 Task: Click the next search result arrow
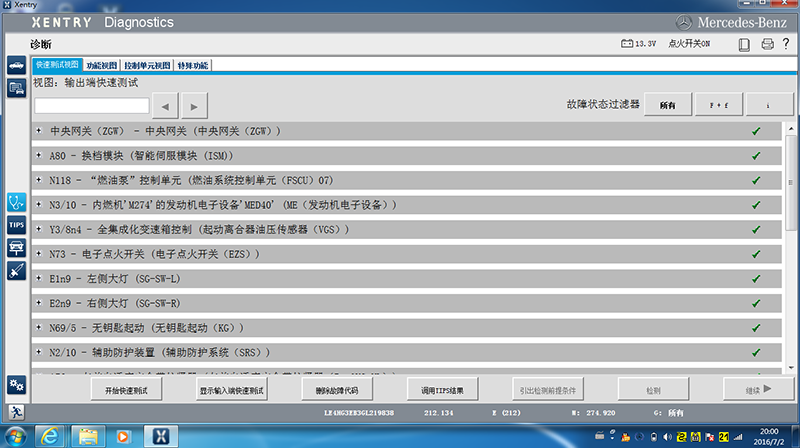[194, 106]
